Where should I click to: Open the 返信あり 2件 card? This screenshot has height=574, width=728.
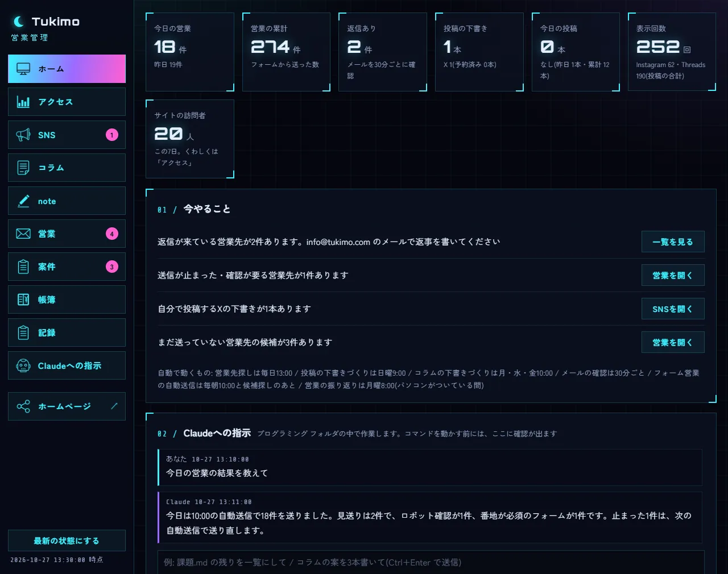pos(383,52)
